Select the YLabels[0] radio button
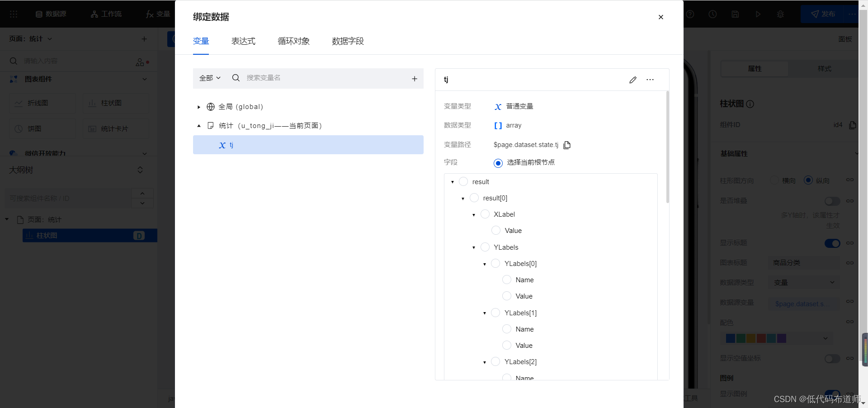This screenshot has height=408, width=868. coord(495,263)
